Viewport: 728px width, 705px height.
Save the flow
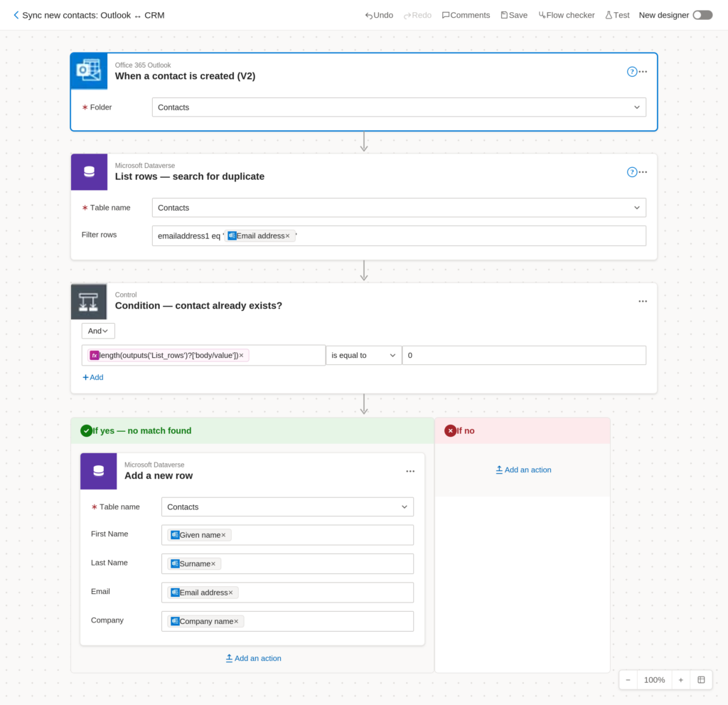point(514,16)
